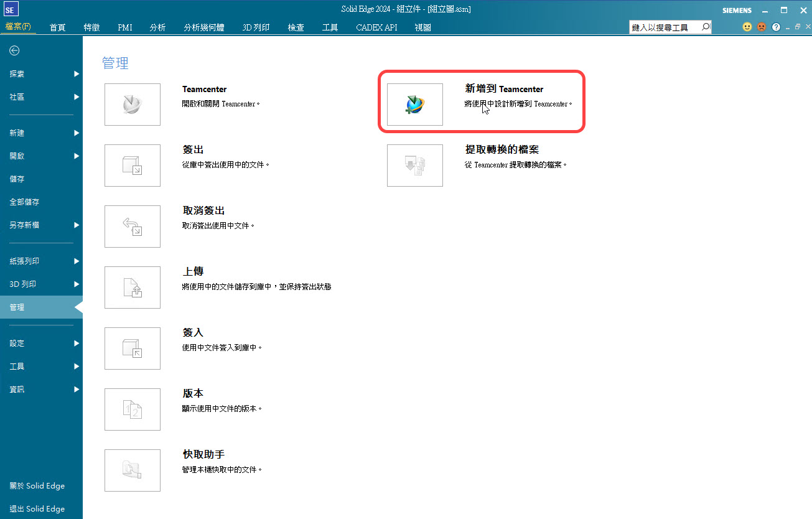Click the 簽入 check-in icon tile
Image resolution: width=812 pixels, height=519 pixels.
click(x=133, y=348)
